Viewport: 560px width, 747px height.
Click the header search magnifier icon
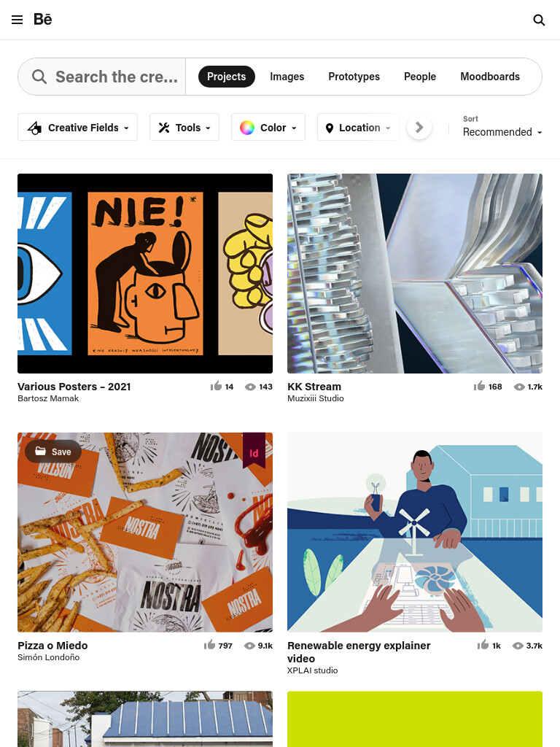pyautogui.click(x=539, y=20)
